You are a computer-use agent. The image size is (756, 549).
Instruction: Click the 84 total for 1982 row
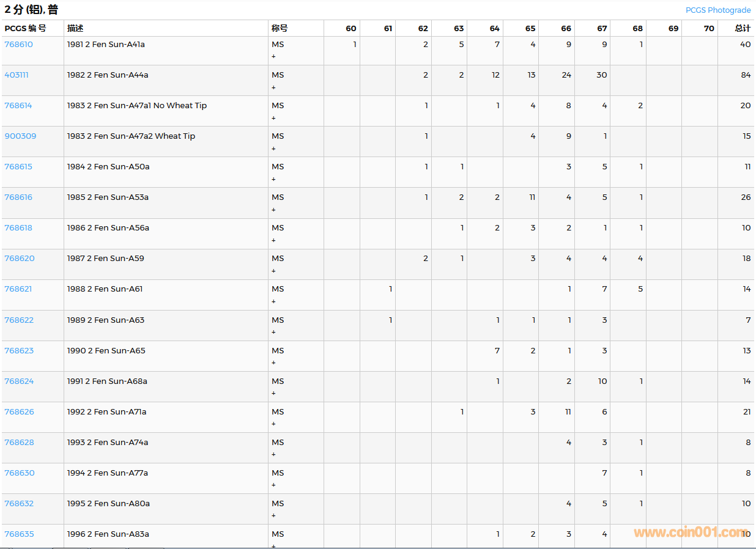[x=745, y=75]
